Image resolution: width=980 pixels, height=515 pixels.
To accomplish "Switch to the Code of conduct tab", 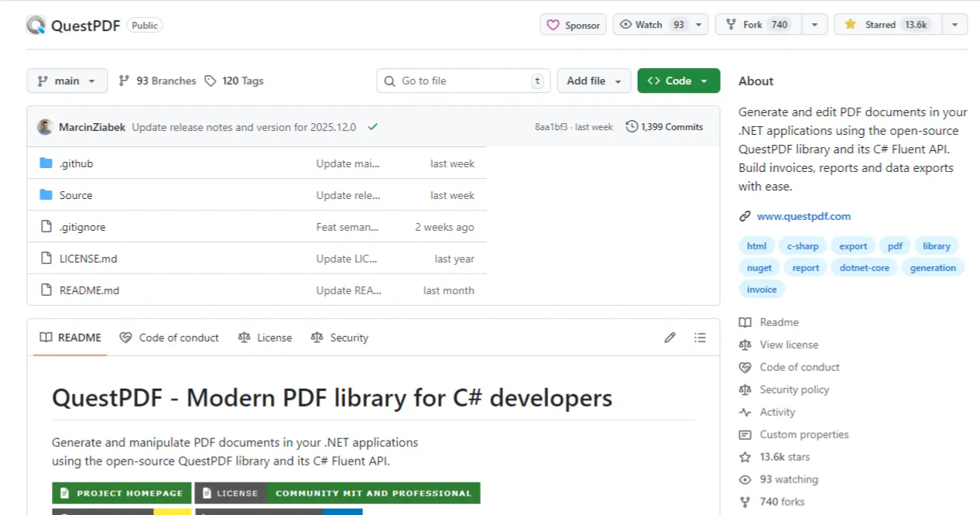I will [170, 338].
